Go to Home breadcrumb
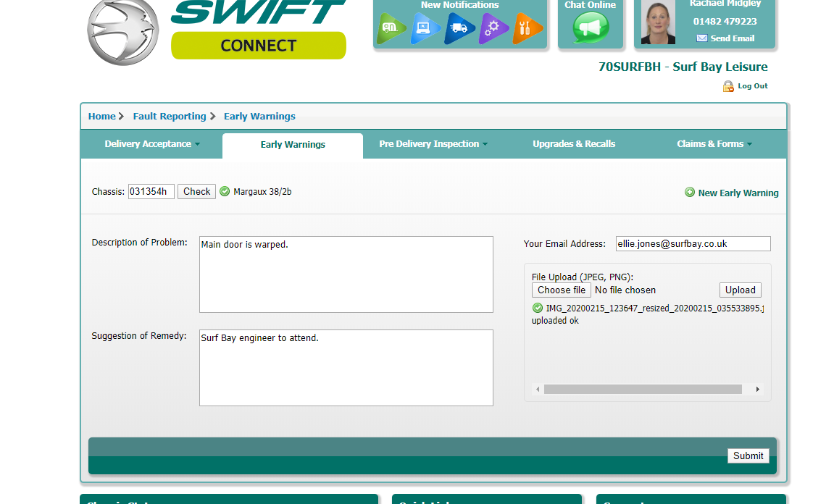 (x=101, y=117)
